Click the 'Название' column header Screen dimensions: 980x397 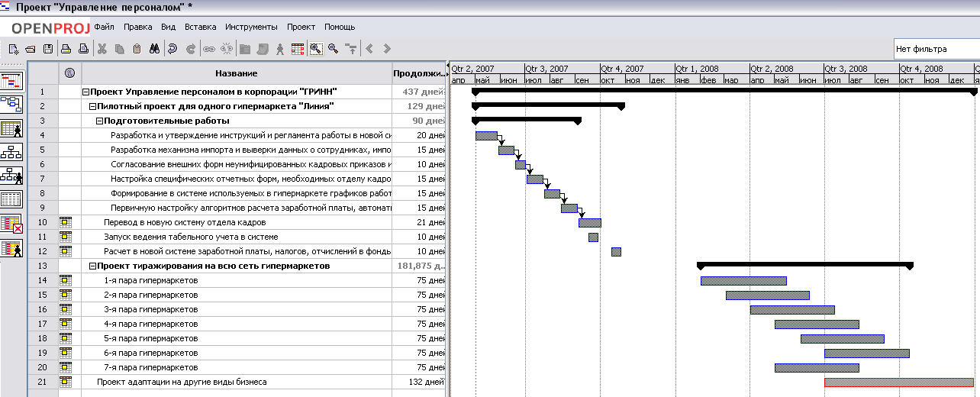tap(237, 73)
